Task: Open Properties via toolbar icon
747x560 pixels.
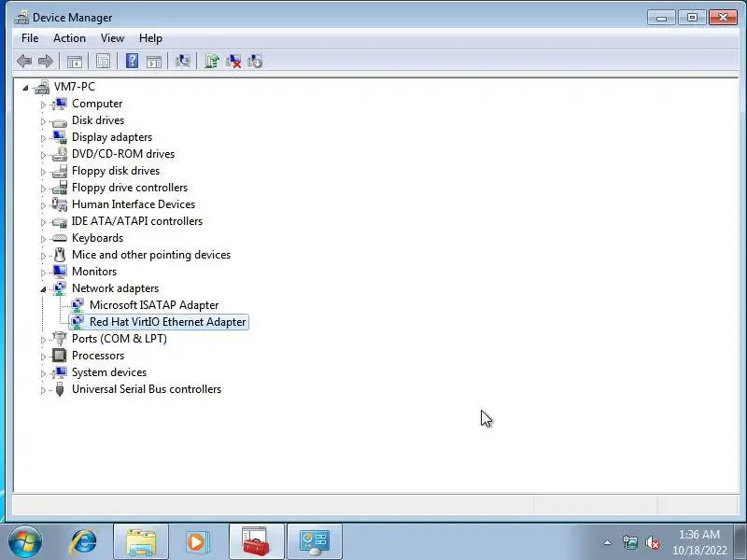Action: [x=103, y=61]
